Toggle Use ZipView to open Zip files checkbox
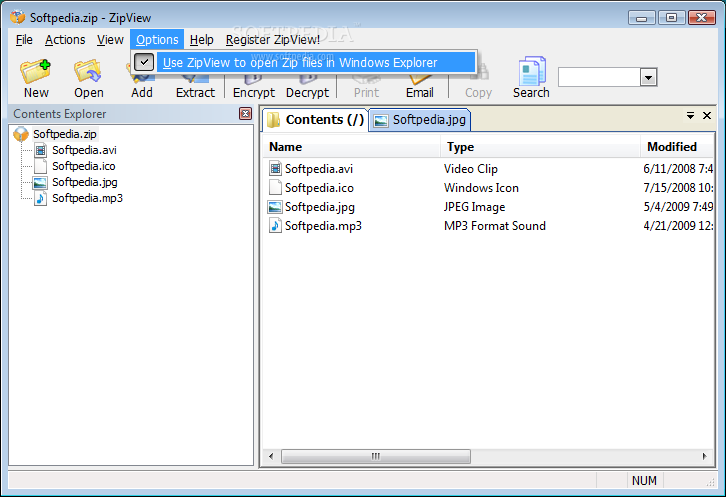 (x=144, y=62)
